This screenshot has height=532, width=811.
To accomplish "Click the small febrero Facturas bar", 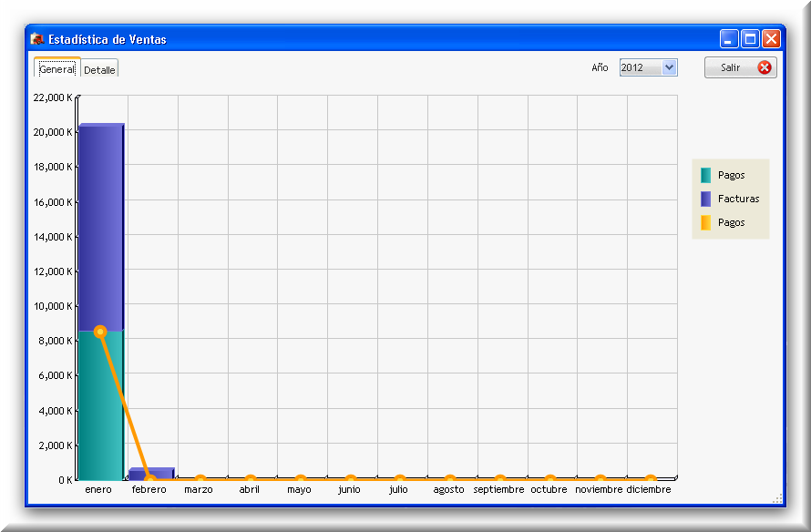I will 151,472.
